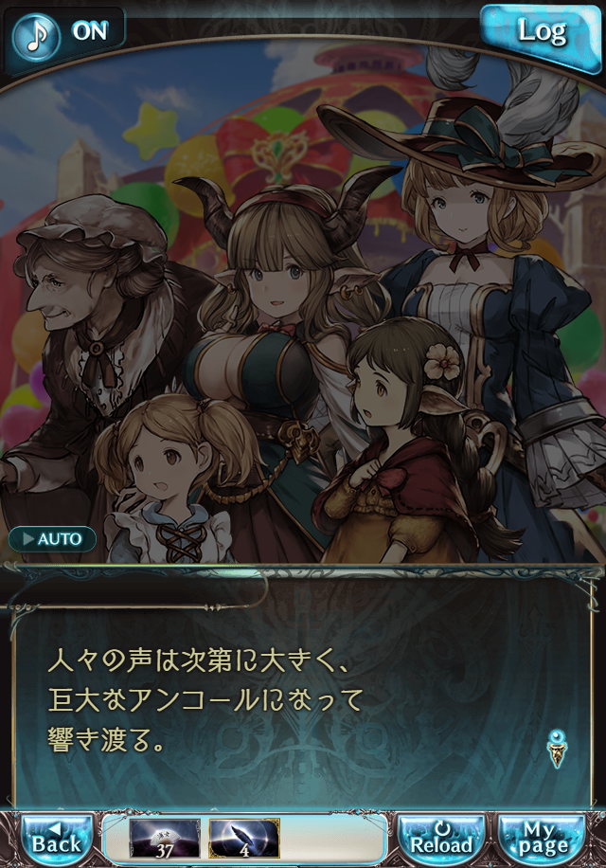This screenshot has height=868, width=606.
Task: Go Back using the bottom bar
Action: pyautogui.click(x=57, y=840)
